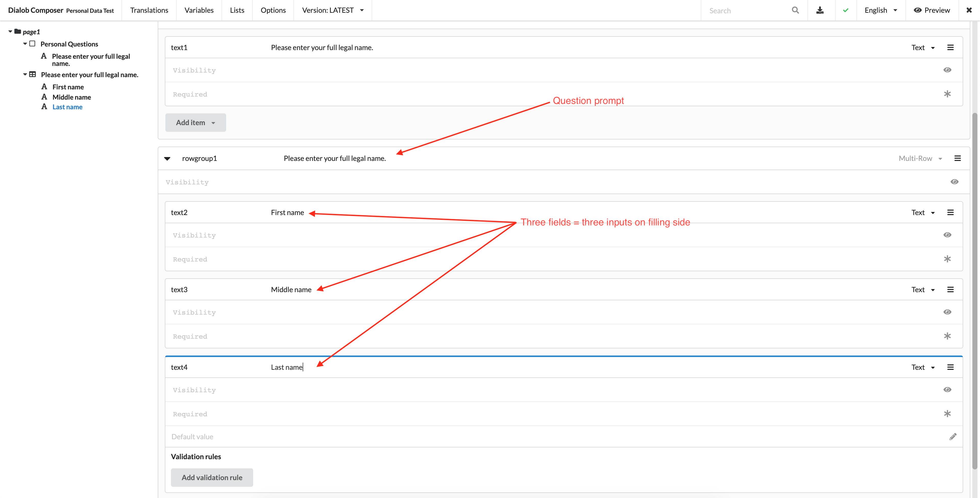The height and width of the screenshot is (498, 980).
Task: Open hamburger menu for text4 item
Action: click(950, 367)
